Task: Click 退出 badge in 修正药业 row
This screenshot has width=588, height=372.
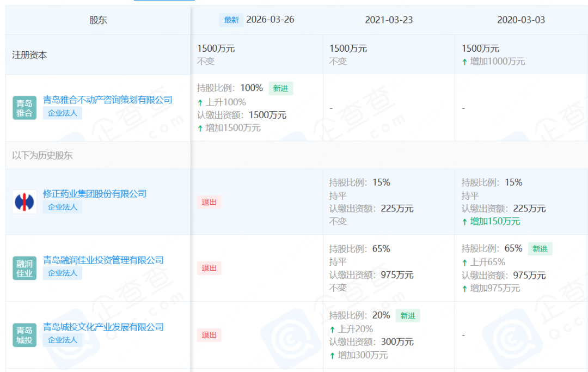Action: click(209, 202)
